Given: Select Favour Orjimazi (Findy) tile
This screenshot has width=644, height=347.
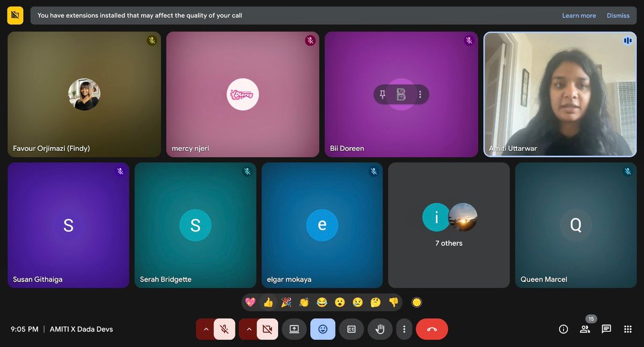Looking at the screenshot, I should coord(84,94).
